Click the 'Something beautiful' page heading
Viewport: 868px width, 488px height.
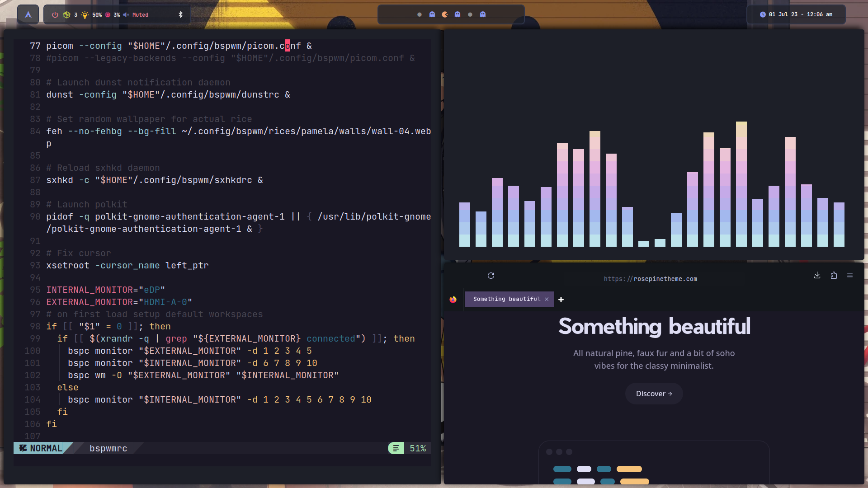coord(654,326)
